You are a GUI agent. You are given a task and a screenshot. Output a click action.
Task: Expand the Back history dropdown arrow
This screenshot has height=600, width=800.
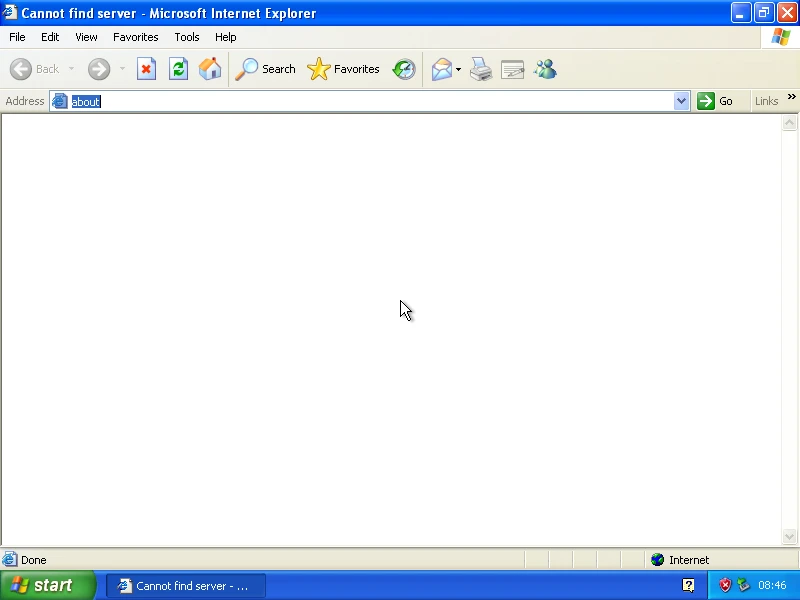pos(71,69)
